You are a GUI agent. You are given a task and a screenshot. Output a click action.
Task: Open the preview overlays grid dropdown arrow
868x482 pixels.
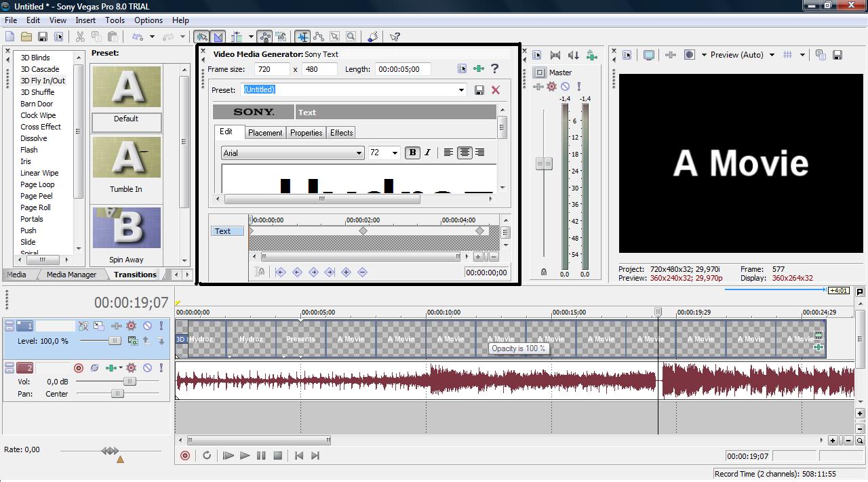(x=802, y=55)
